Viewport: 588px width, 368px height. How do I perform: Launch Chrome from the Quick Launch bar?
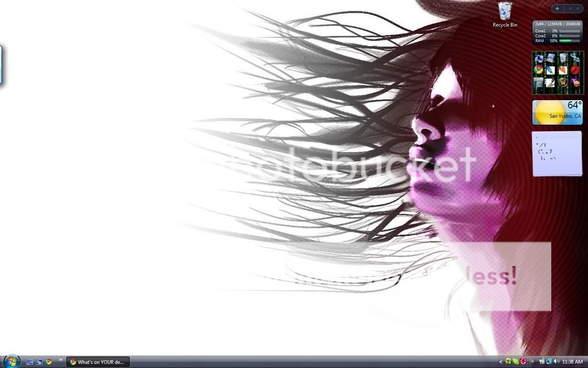point(48,361)
